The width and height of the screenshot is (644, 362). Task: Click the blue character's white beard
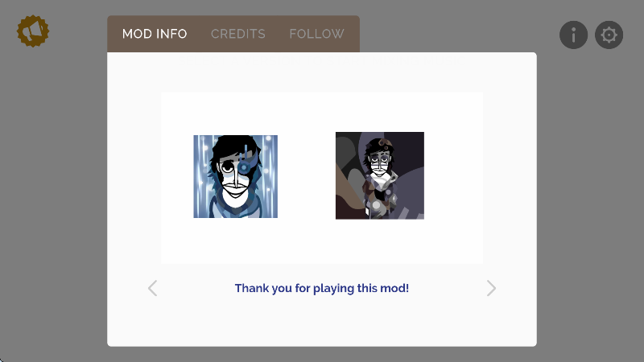[235, 199]
